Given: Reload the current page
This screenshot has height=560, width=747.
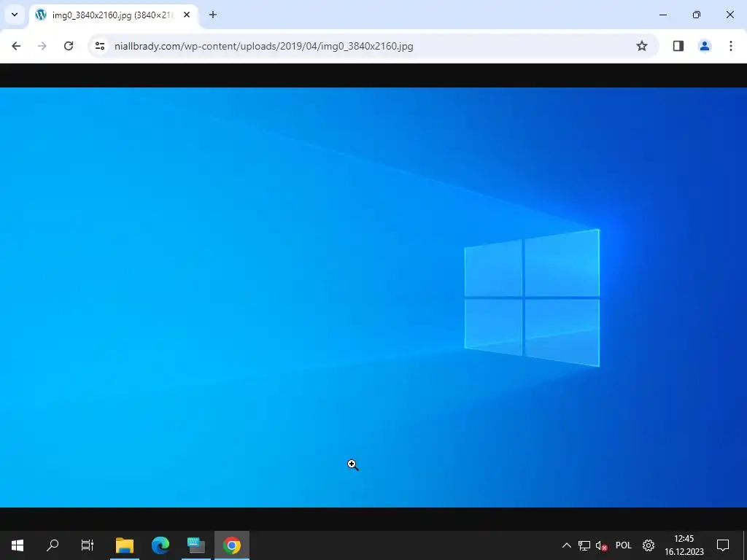Looking at the screenshot, I should (69, 46).
